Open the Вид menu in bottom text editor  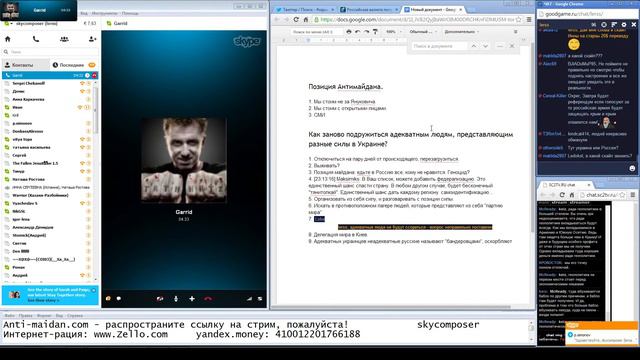pos(59,316)
